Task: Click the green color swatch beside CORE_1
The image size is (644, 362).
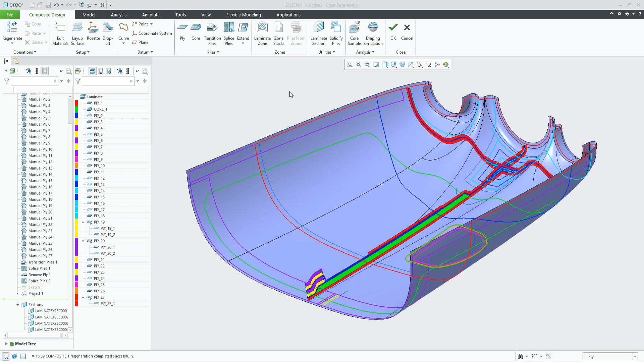Action: [76, 109]
